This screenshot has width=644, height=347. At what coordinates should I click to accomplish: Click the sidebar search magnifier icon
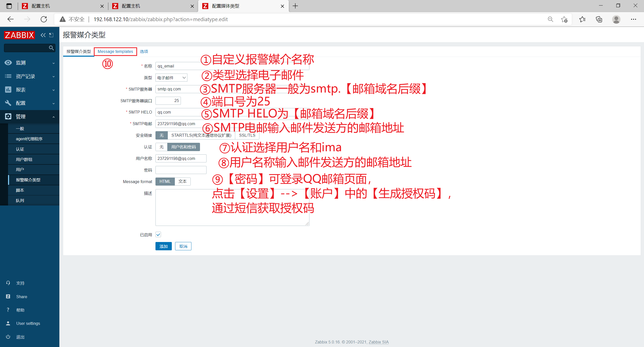tap(51, 48)
